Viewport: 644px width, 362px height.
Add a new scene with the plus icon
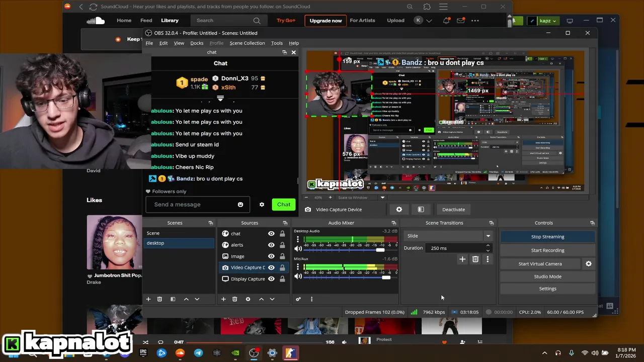point(148,299)
